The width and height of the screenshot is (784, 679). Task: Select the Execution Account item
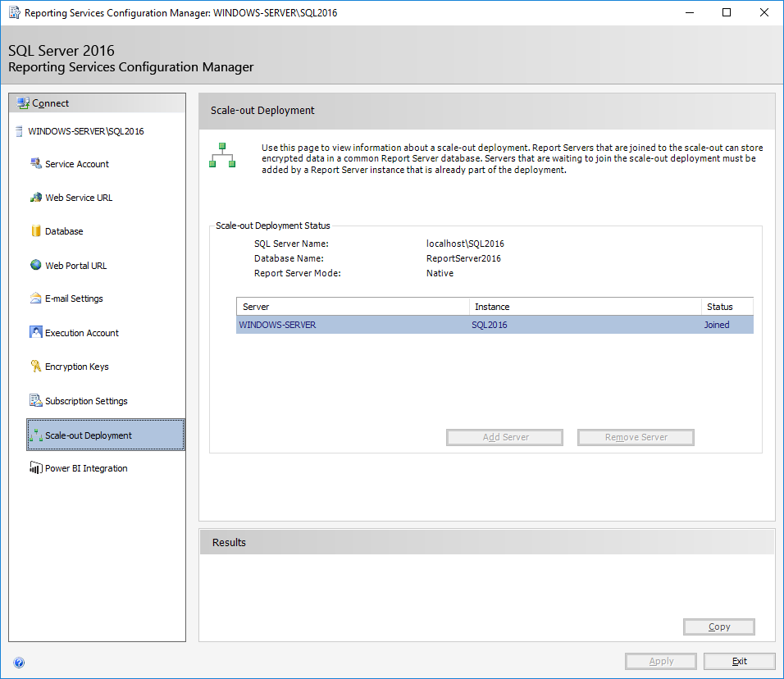82,333
